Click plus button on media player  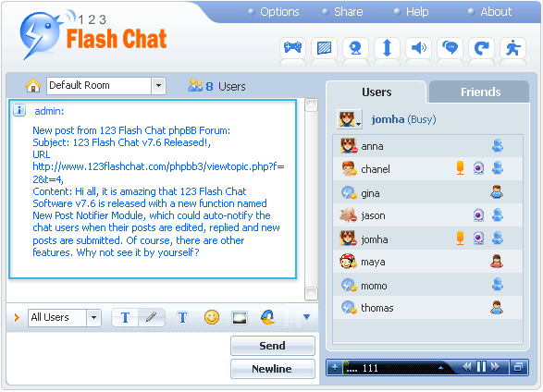point(335,368)
